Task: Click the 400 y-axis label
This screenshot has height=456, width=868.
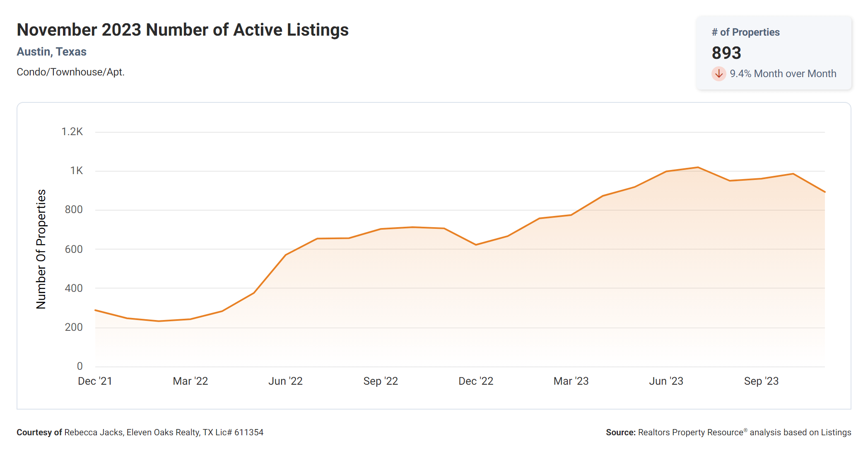Action: pos(74,288)
